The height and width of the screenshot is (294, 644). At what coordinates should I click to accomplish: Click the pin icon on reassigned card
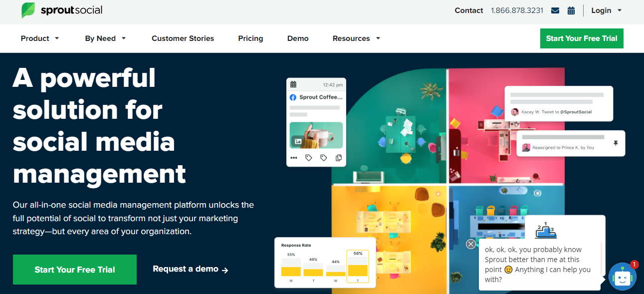616,143
